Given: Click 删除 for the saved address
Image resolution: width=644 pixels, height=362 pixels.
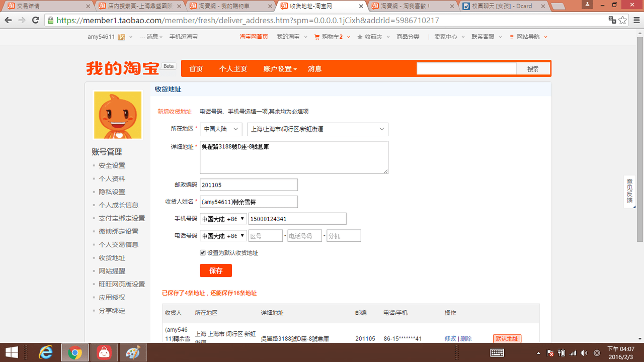Looking at the screenshot, I should pyautogui.click(x=466, y=338).
